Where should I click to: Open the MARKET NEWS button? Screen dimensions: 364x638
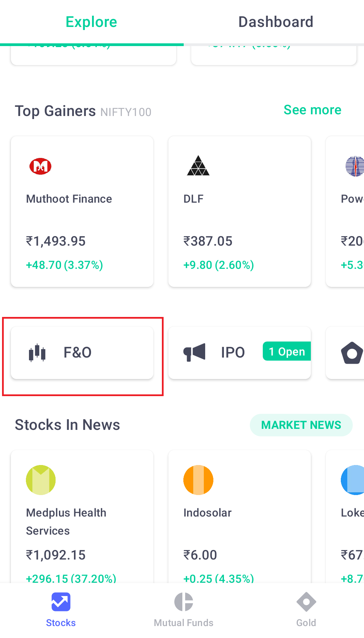(x=301, y=425)
